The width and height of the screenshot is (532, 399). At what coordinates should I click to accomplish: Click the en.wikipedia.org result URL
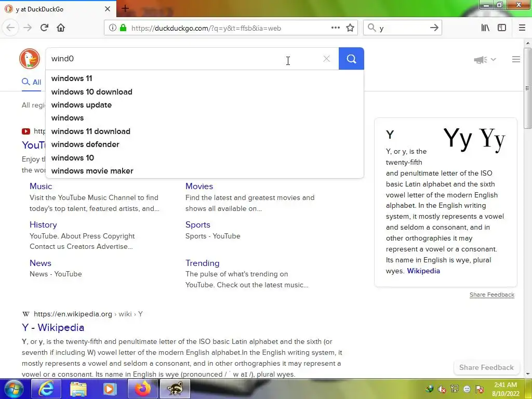click(x=88, y=314)
